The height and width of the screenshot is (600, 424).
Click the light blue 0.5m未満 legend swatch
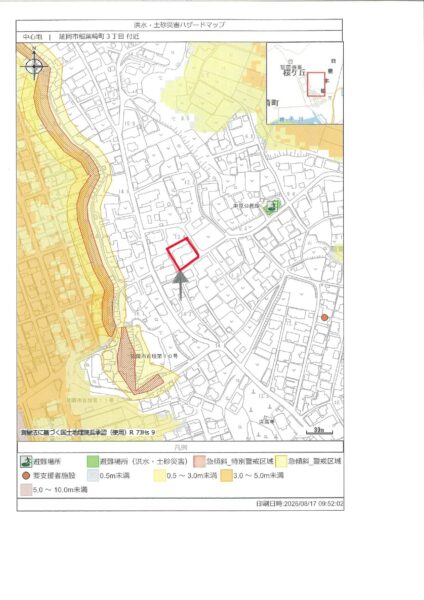(x=92, y=476)
